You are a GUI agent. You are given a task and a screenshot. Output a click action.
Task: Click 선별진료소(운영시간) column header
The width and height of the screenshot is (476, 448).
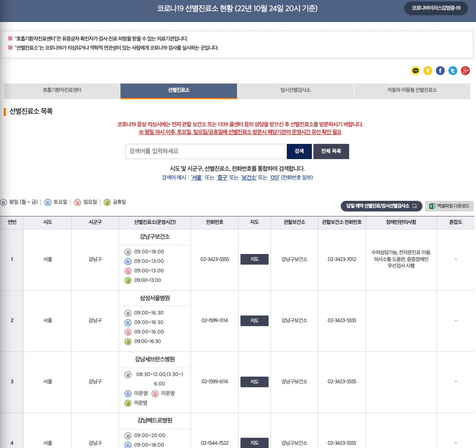155,222
